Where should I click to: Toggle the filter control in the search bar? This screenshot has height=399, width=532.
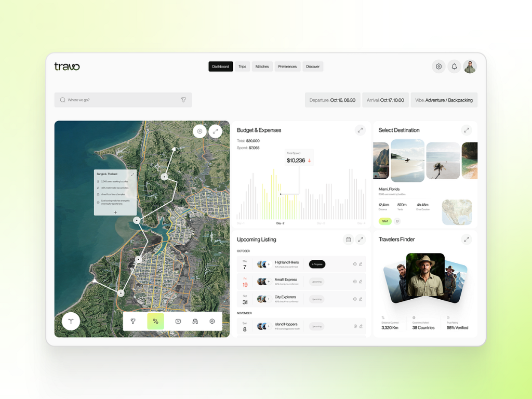pos(183,100)
